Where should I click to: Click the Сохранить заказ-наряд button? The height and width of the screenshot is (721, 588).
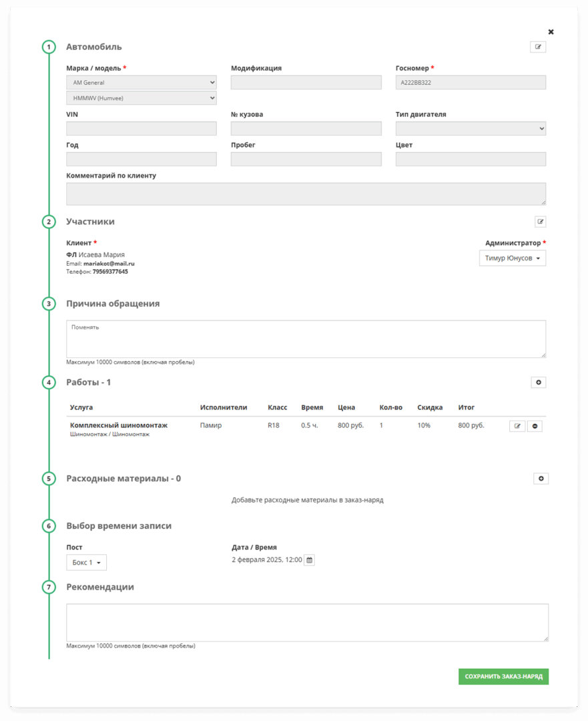point(503,676)
